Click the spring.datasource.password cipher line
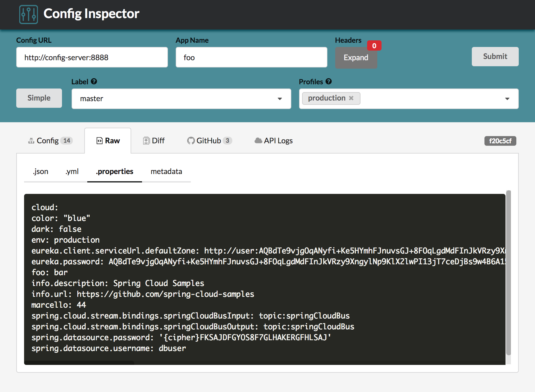Viewport: 535px width, 392px height. (x=181, y=338)
